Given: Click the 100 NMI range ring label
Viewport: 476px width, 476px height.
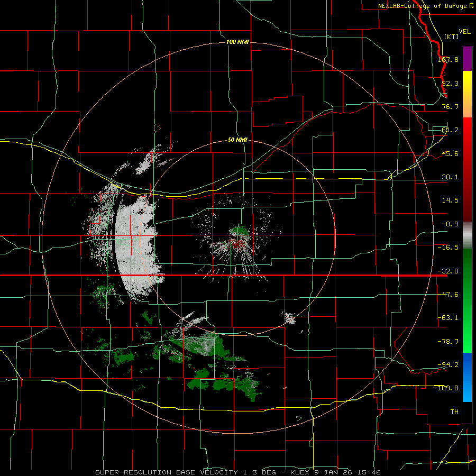Looking at the screenshot, I should pyautogui.click(x=237, y=42).
